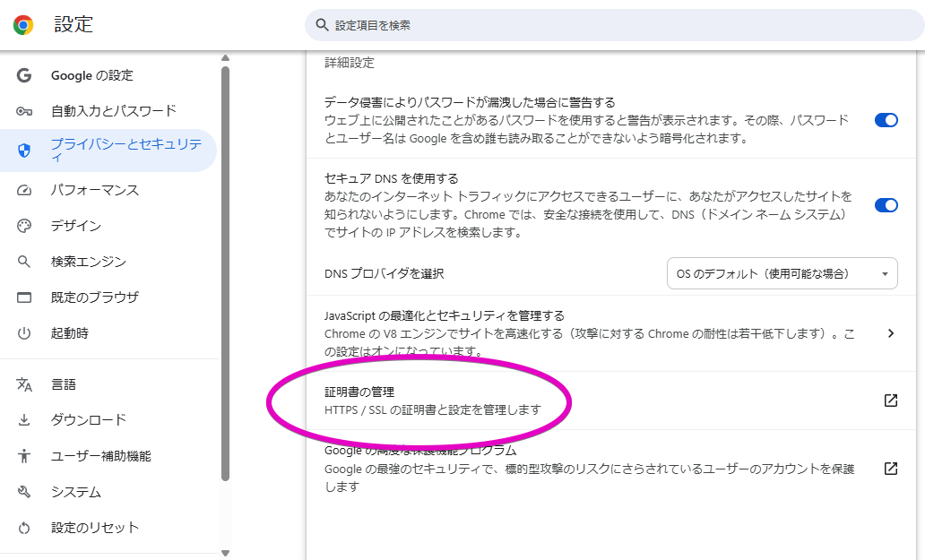925x560 pixels.
Task: Toggle セキュア DNS を使用する switch
Action: point(886,205)
